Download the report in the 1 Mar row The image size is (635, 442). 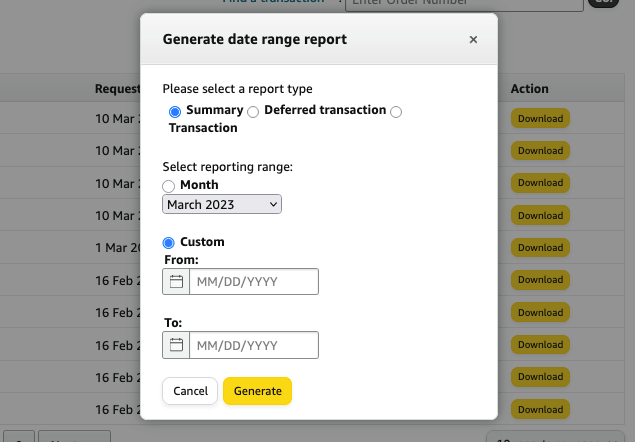[x=540, y=247]
